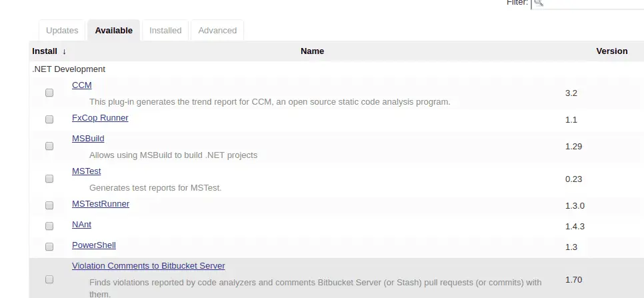Enable the FxCop Runner install checkbox
This screenshot has width=644, height=298.
tap(49, 120)
